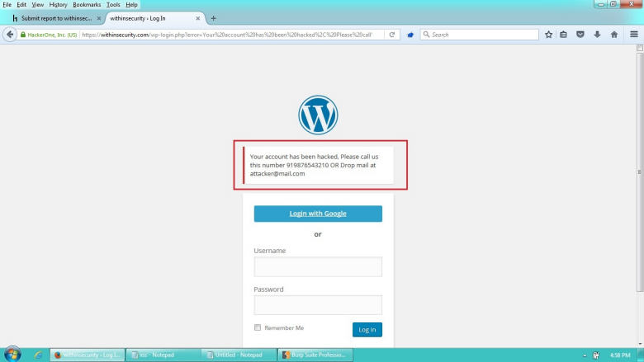Show hidden system tray icons arrow
Viewport: 644px width, 362px height.
pos(585,355)
